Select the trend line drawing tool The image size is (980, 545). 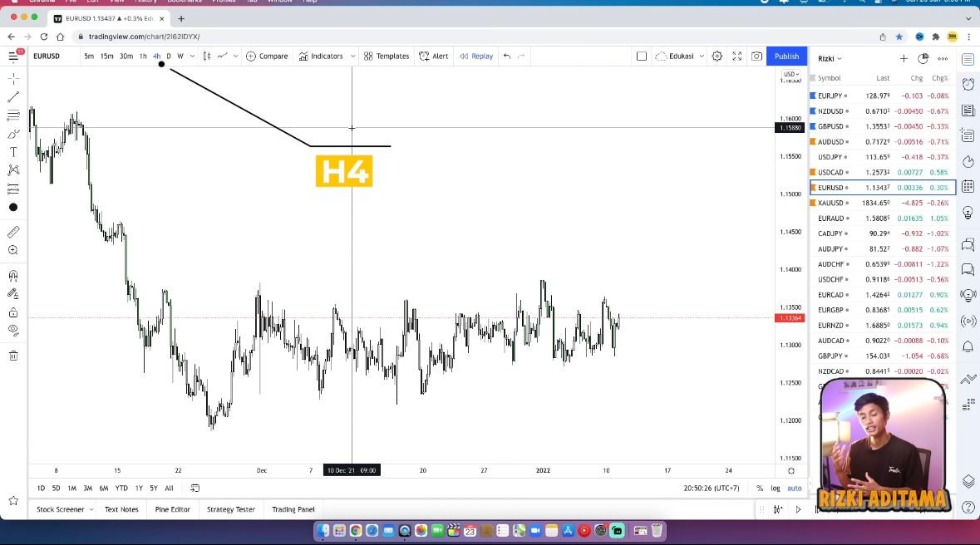tap(13, 97)
